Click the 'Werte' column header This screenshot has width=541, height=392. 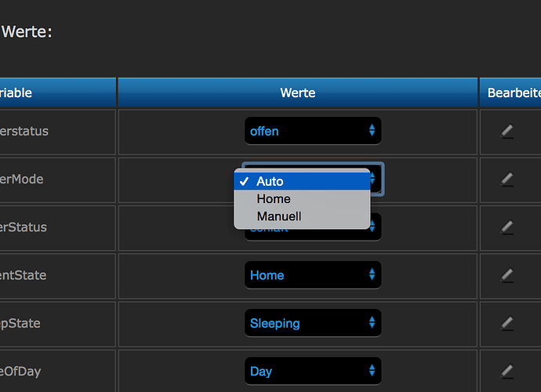click(298, 93)
